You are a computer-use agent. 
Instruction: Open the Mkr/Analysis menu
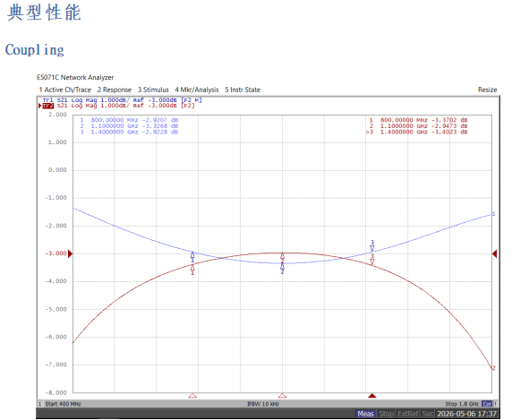(197, 90)
